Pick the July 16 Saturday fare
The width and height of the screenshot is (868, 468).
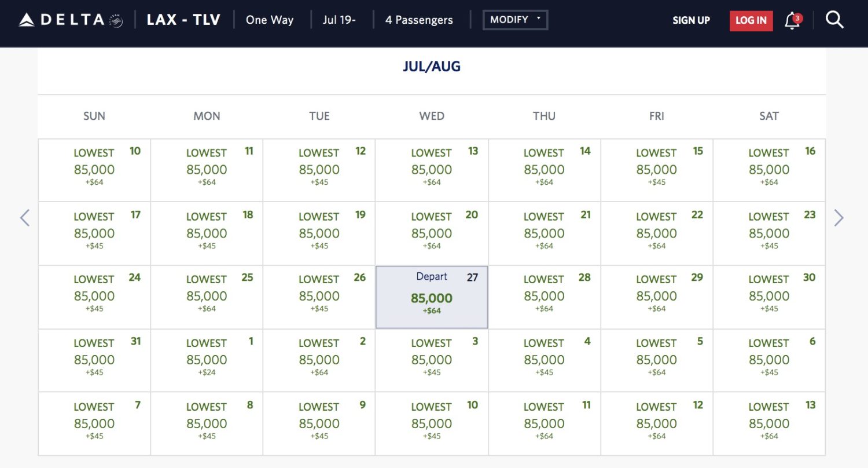(769, 170)
